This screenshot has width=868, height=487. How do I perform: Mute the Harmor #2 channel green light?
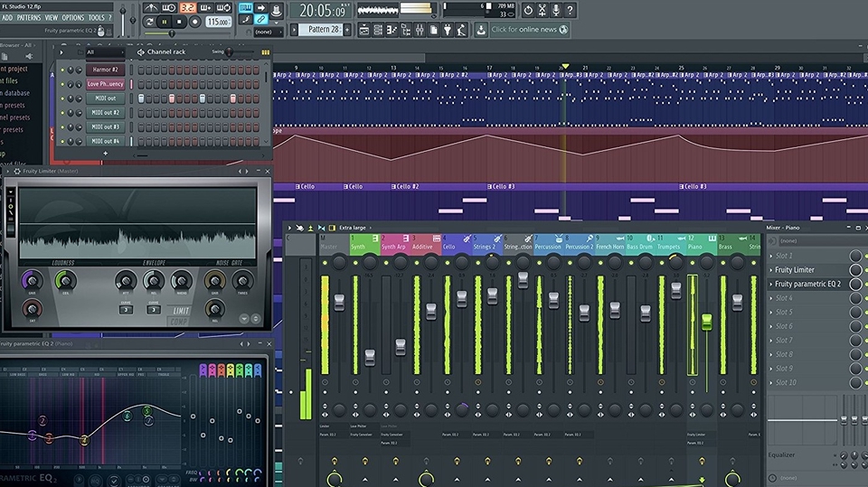pyautogui.click(x=62, y=70)
